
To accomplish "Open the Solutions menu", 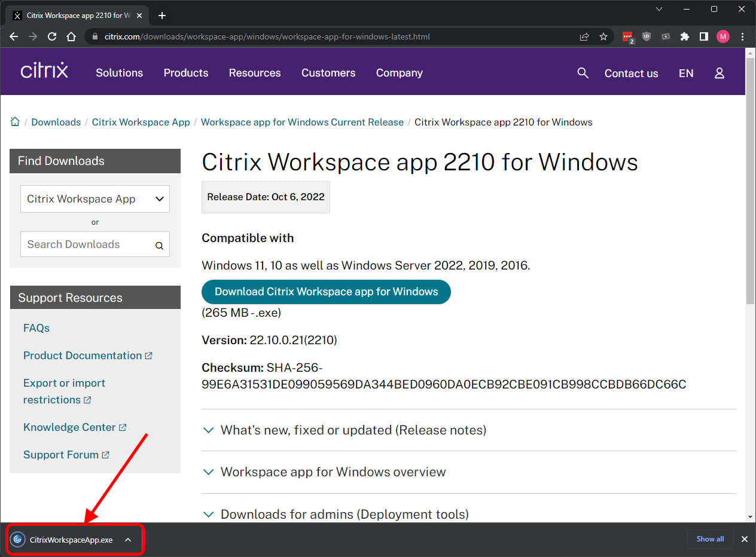I will click(120, 73).
